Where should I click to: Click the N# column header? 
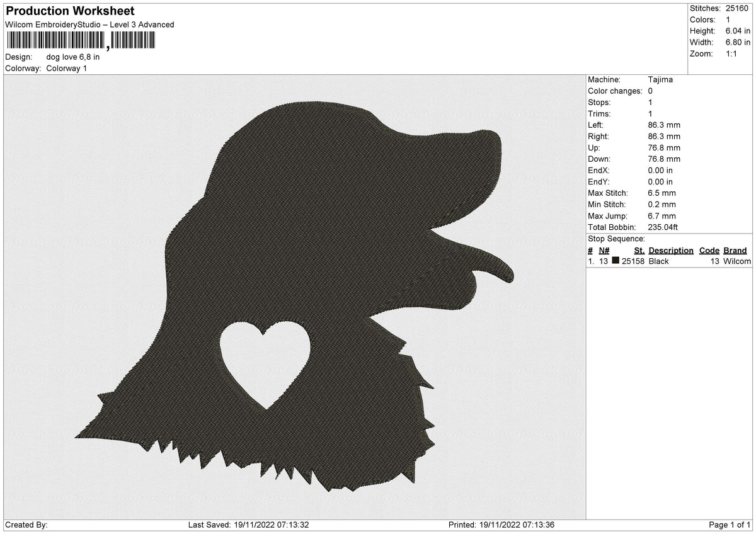pyautogui.click(x=604, y=250)
